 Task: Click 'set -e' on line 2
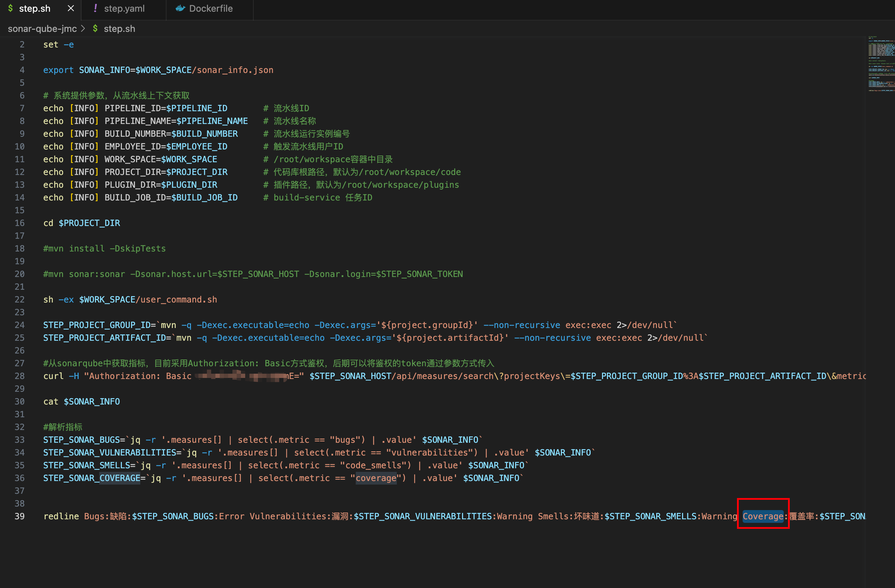pos(58,45)
